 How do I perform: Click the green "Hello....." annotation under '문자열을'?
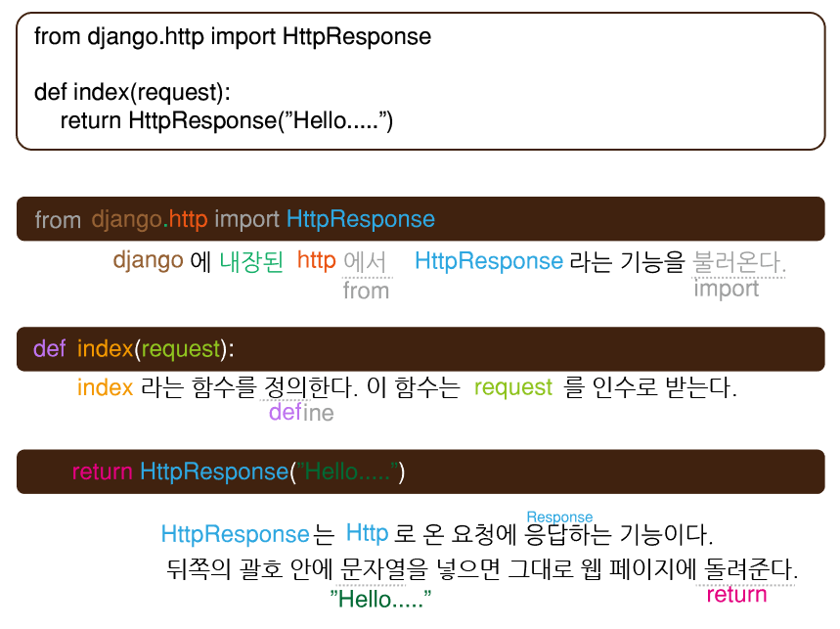pyautogui.click(x=380, y=599)
